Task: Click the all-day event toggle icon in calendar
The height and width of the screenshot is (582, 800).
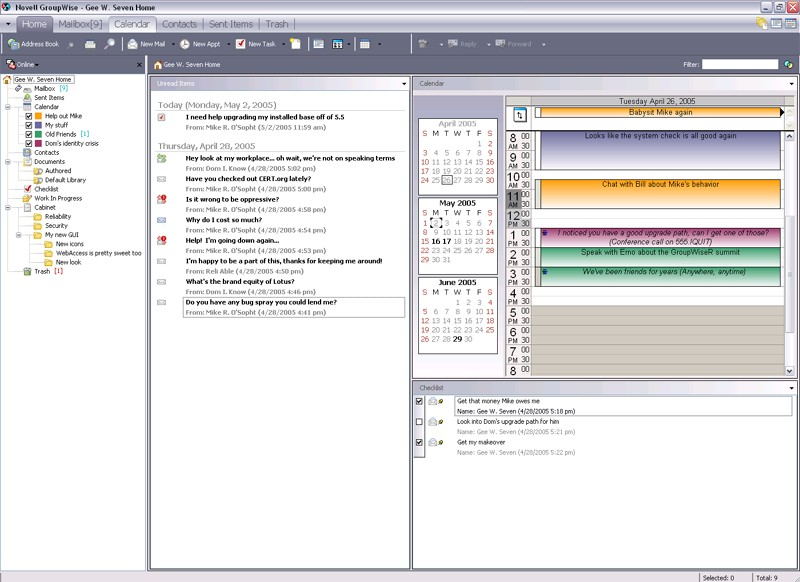Action: pyautogui.click(x=519, y=115)
